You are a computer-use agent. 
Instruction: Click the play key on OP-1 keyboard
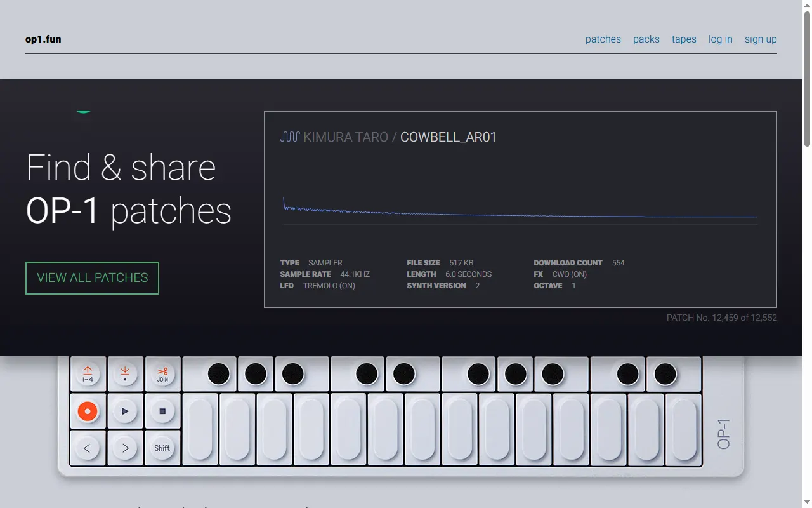[x=125, y=411]
